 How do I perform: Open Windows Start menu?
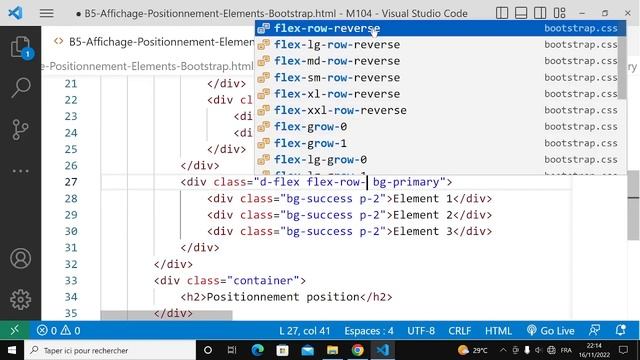pyautogui.click(x=12, y=350)
